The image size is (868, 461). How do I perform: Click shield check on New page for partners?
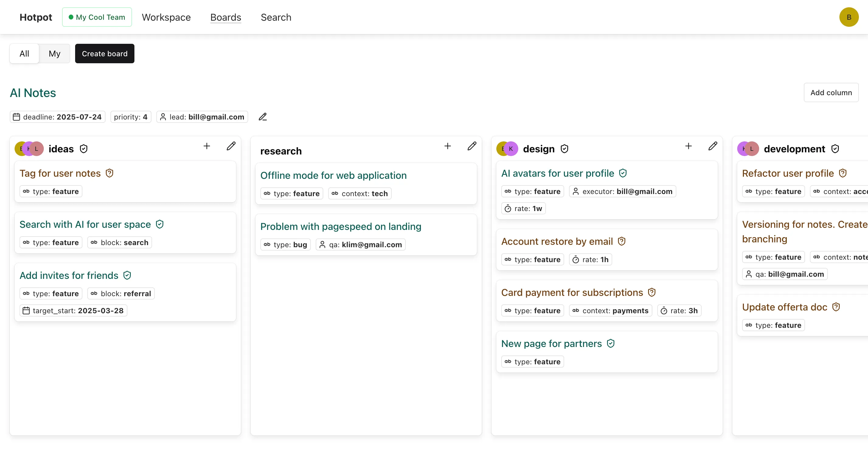pos(611,343)
